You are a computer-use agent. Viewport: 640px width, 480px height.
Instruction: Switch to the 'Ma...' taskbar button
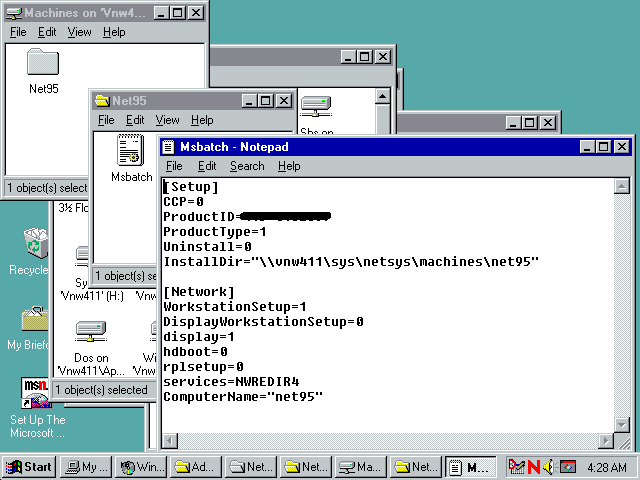tap(361, 467)
